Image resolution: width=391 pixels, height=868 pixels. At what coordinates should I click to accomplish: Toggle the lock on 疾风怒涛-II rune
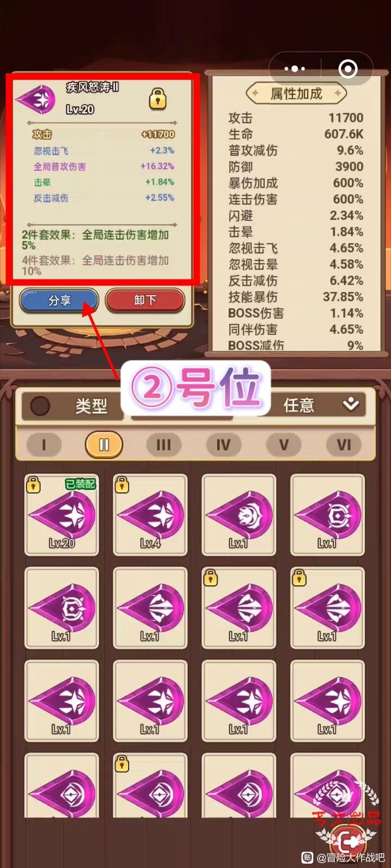157,99
